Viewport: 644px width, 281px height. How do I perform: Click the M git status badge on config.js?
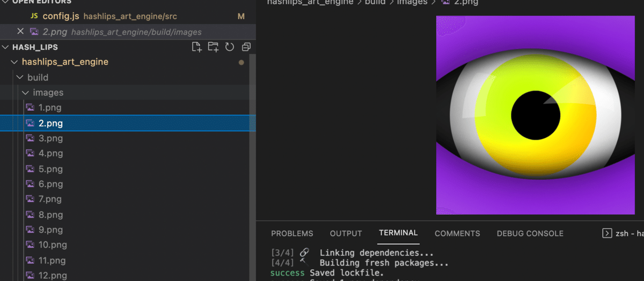(x=241, y=17)
